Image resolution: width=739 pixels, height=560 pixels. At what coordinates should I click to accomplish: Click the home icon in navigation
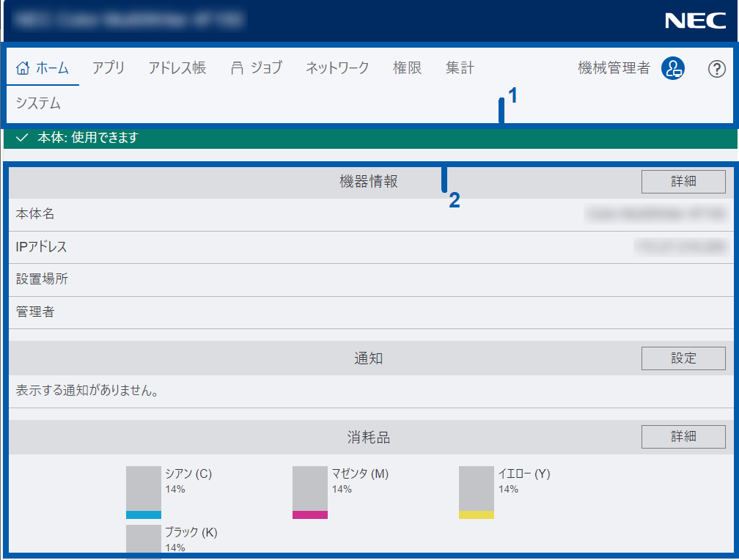23,68
